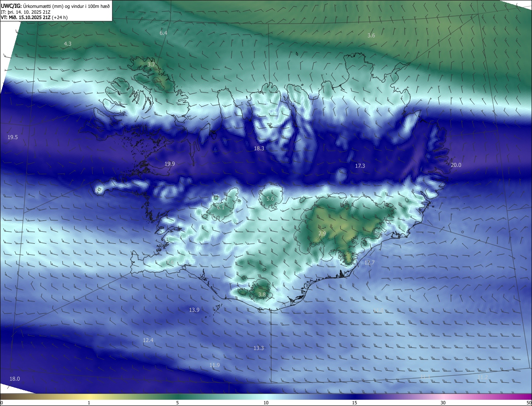Screen dimensions: 532x406
Task: Click the legend label 0
Action: (x=2, y=403)
